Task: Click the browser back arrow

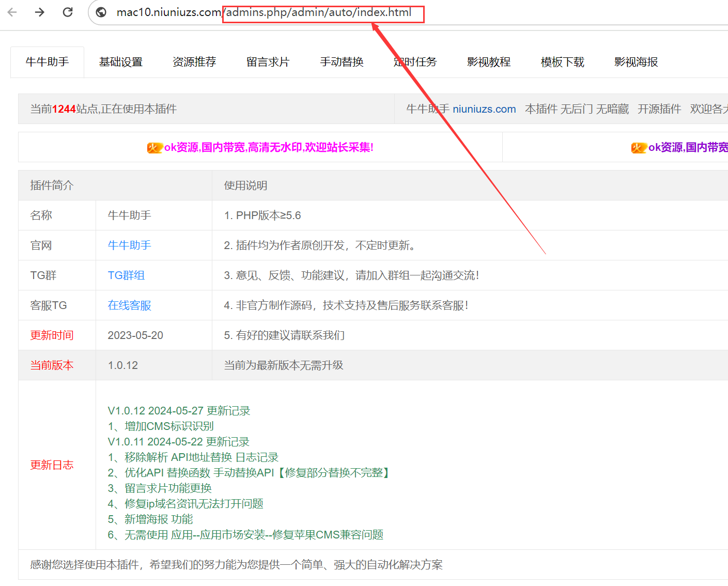Action: [12, 12]
